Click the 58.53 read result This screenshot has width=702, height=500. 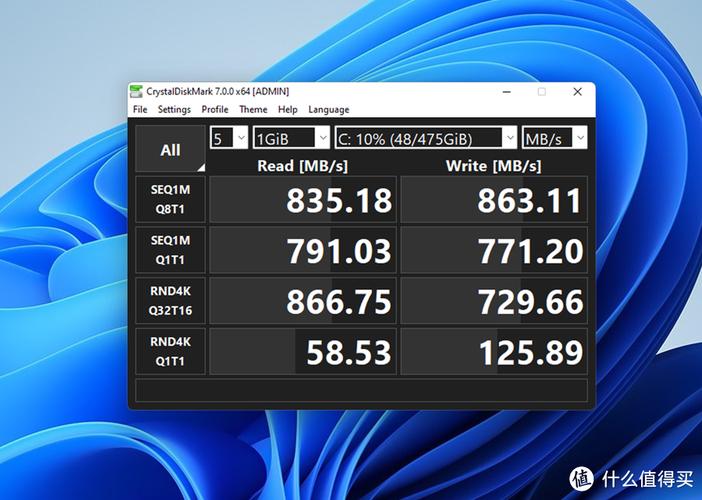click(x=303, y=351)
